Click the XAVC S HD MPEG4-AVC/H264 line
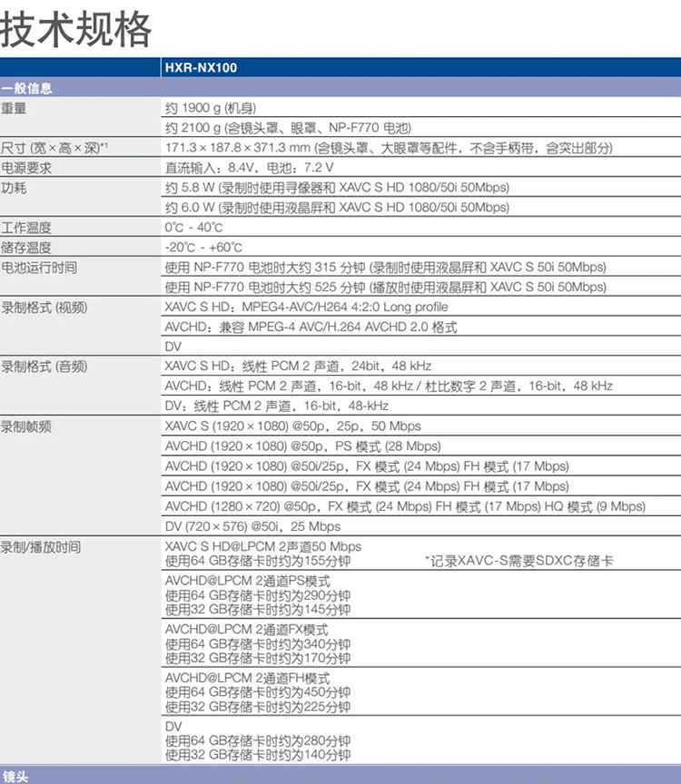681x784 pixels. coord(306,307)
